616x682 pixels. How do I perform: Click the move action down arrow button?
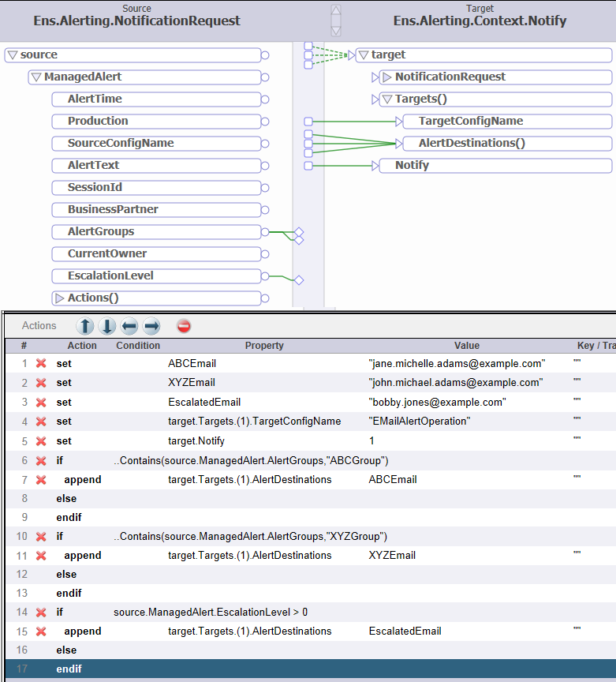(107, 326)
